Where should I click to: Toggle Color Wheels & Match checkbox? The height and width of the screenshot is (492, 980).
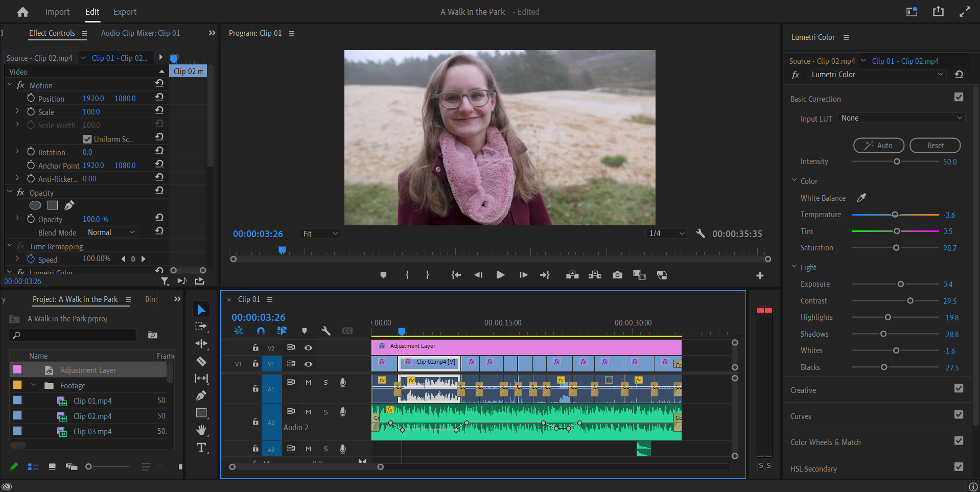(959, 440)
